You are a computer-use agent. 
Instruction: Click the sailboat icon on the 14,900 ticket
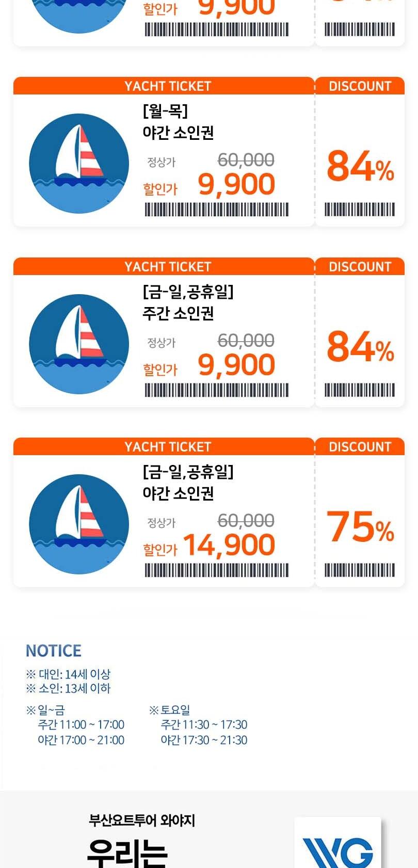79,524
